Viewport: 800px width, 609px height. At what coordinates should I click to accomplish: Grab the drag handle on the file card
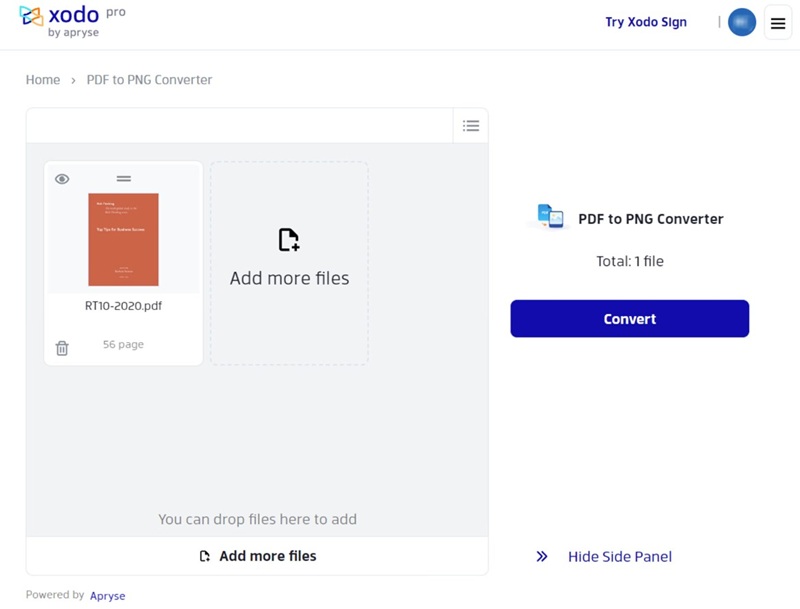tap(124, 179)
